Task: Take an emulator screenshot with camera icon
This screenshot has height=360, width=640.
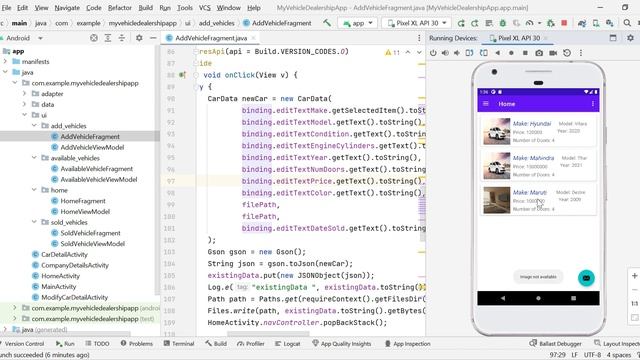Action: click(x=539, y=53)
